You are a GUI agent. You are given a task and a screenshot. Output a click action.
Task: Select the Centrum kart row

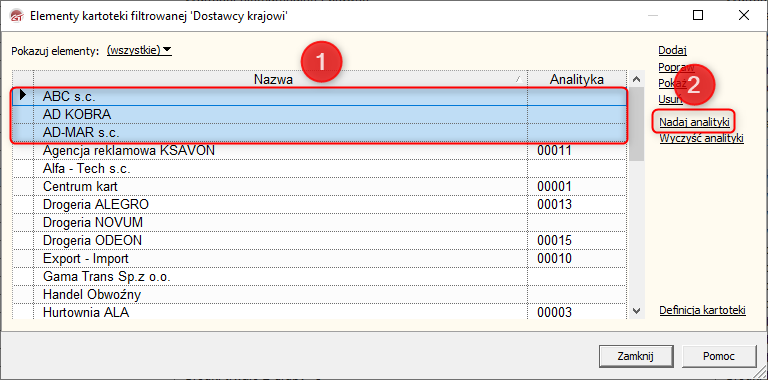[x=320, y=187]
